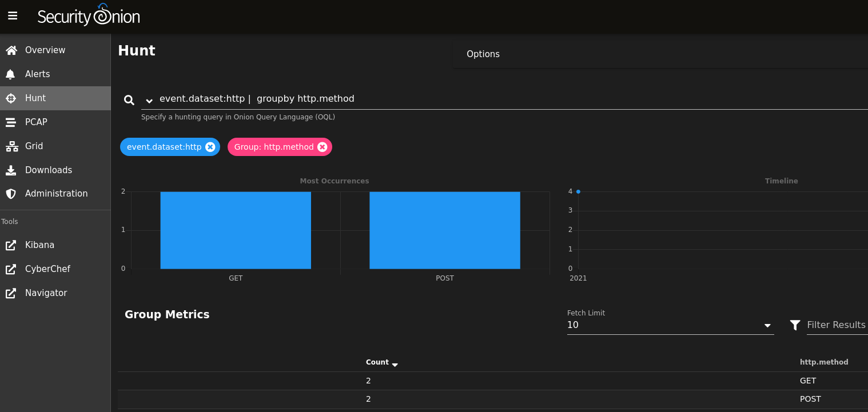Click the Navigator external link icon
868x412 pixels.
(11, 293)
